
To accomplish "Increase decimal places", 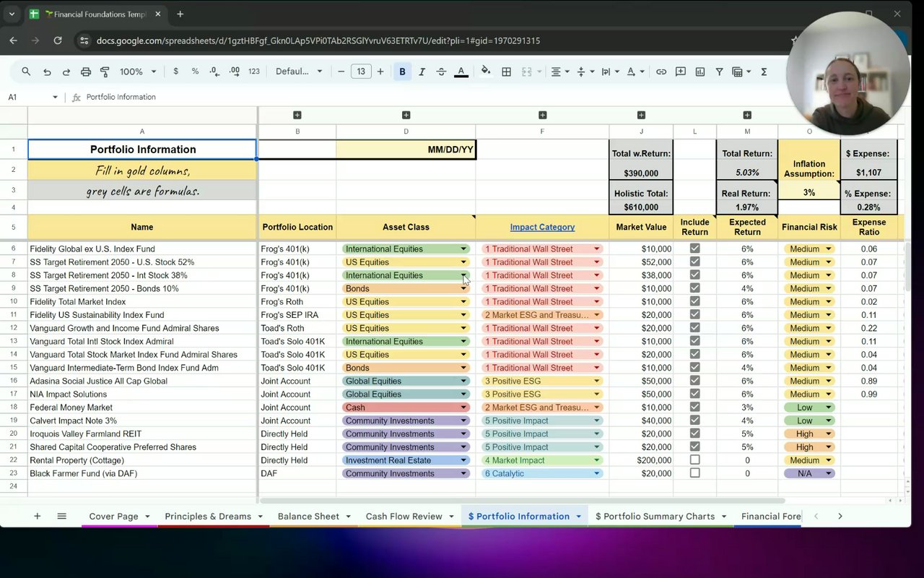I will [x=234, y=72].
